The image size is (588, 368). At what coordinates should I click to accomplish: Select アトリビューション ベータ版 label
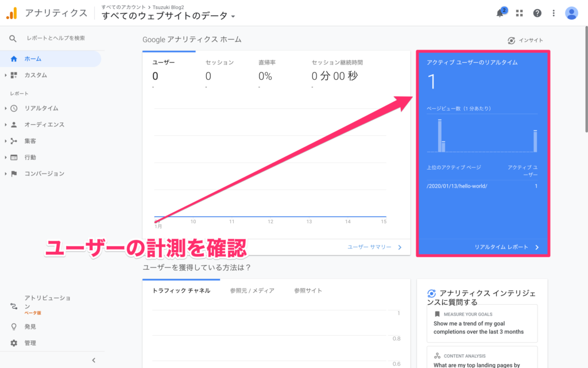tap(47, 305)
